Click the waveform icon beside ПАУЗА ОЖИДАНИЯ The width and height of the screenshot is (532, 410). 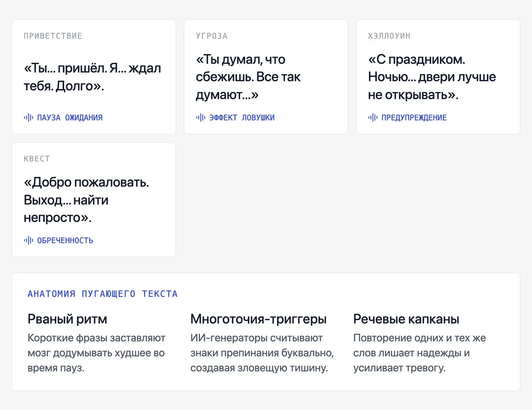coord(28,117)
